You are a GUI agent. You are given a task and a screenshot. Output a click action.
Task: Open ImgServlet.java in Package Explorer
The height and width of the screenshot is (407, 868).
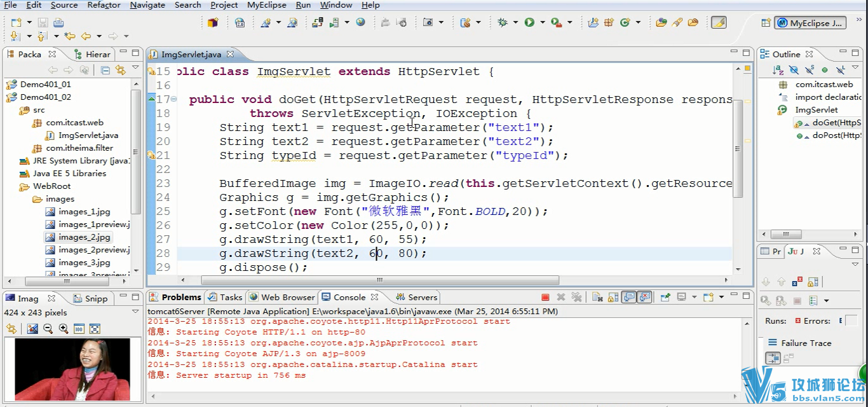coord(82,135)
